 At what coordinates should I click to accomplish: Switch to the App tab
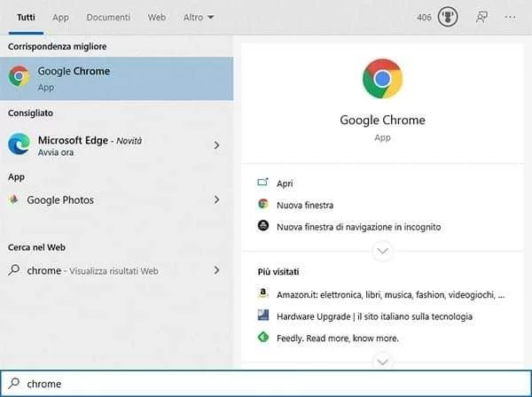(60, 18)
